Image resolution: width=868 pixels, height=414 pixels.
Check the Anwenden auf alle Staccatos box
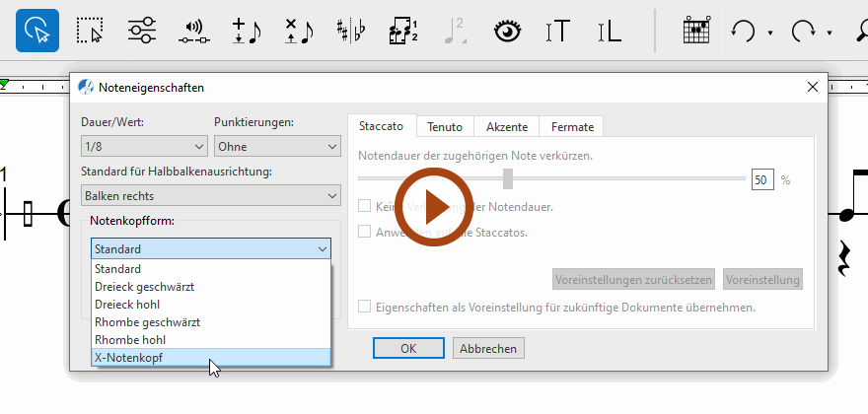365,233
